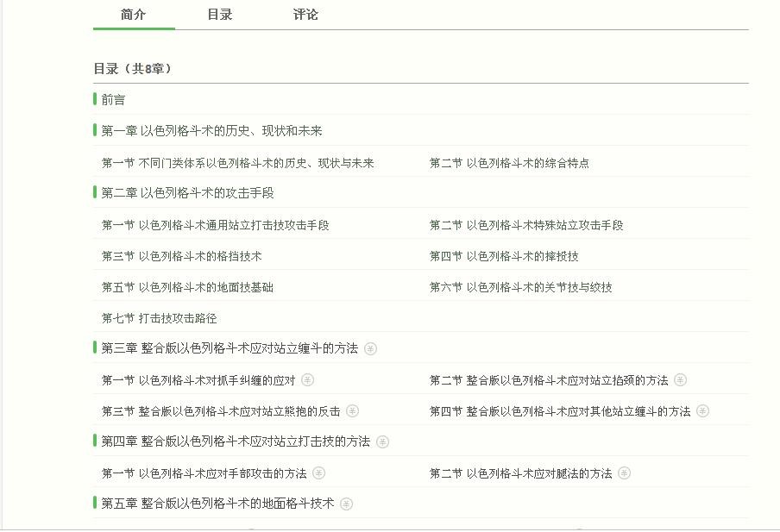Open 第二节 以色列格斗术的综合特点
780x532 pixels.
point(509,163)
